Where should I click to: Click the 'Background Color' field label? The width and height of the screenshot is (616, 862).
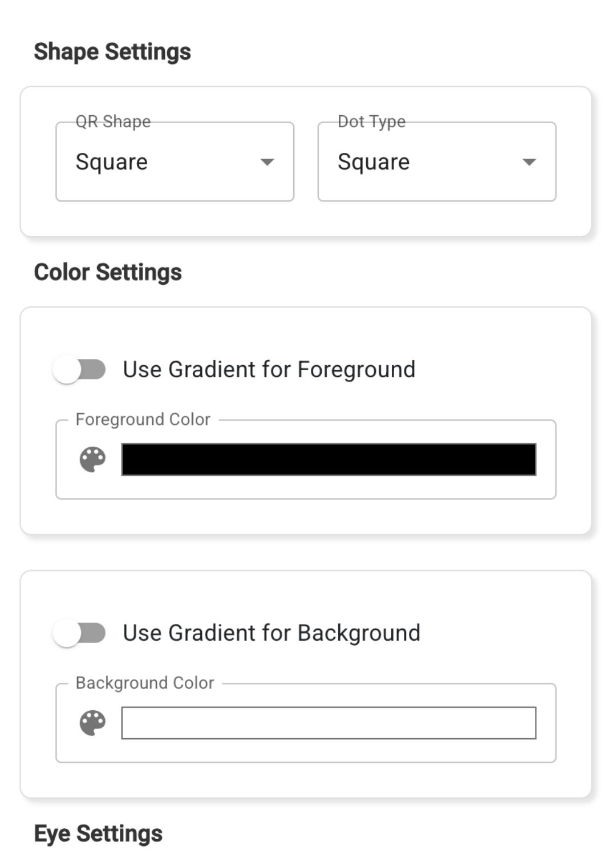pos(145,683)
